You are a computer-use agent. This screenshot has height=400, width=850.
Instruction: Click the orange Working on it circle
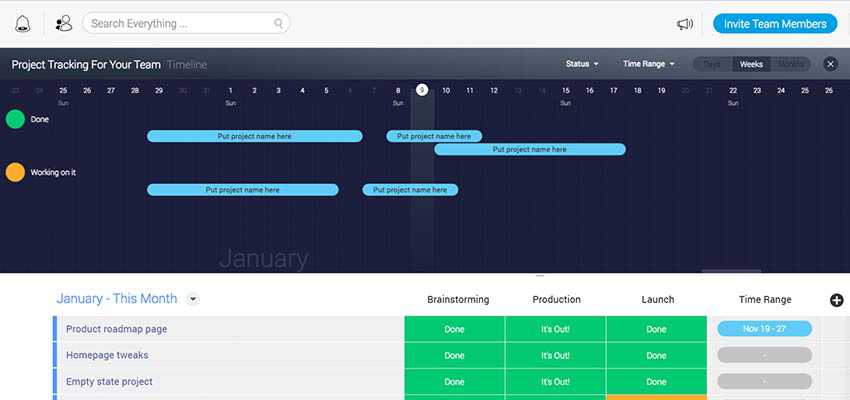click(x=15, y=172)
